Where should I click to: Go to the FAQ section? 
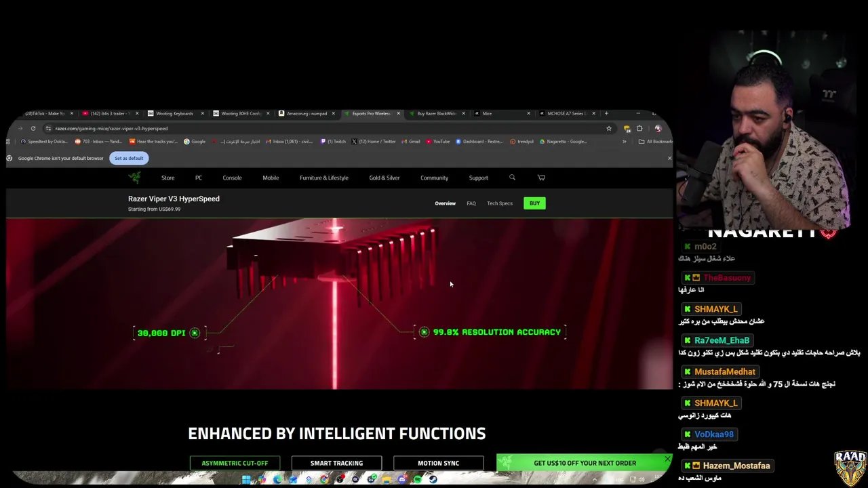[471, 203]
